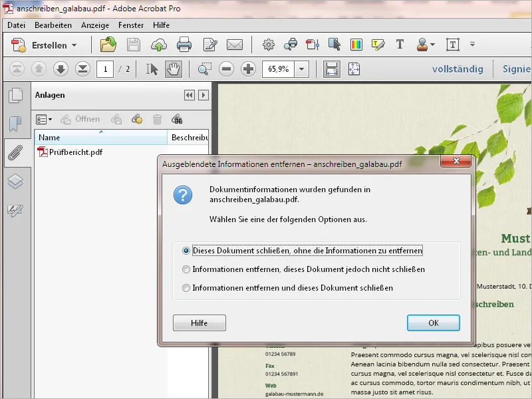This screenshot has height=399, width=532.
Task: Select the highlight text tool icon
Action: click(378, 45)
